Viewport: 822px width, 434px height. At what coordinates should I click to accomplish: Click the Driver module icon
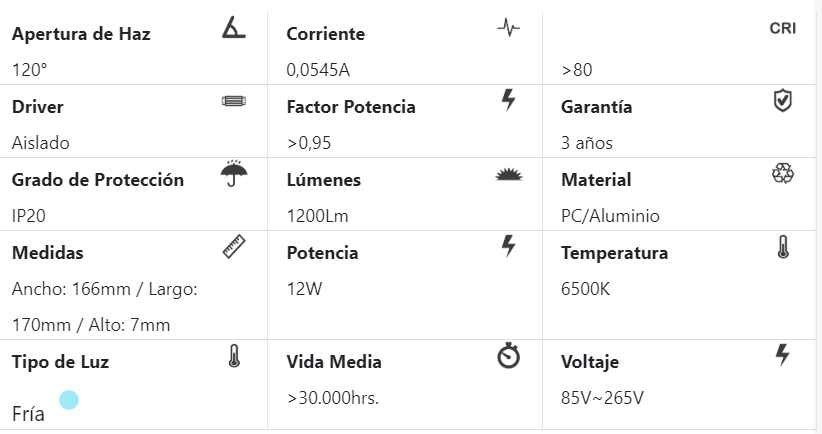(233, 101)
